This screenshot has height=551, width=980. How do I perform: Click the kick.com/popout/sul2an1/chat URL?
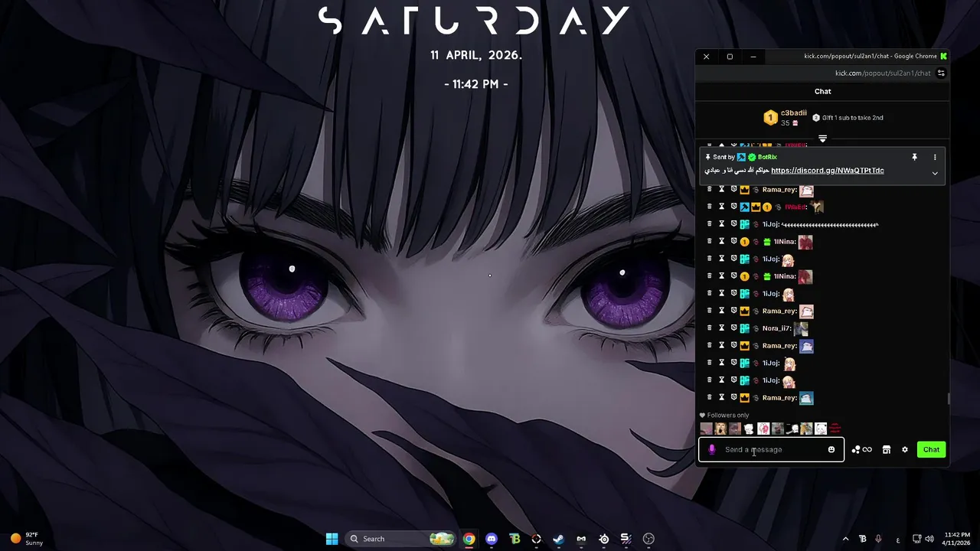click(883, 73)
